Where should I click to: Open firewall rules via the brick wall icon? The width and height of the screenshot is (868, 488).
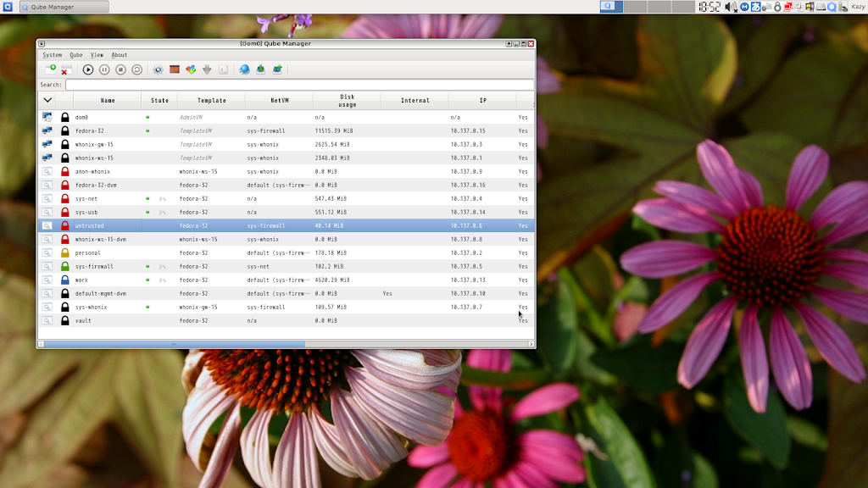point(175,69)
